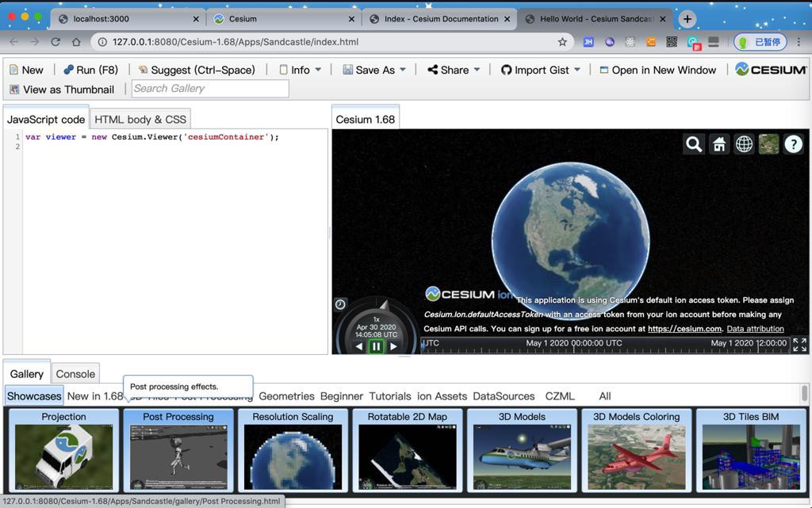
Task: Select the Tutorials gallery category
Action: tap(390, 396)
